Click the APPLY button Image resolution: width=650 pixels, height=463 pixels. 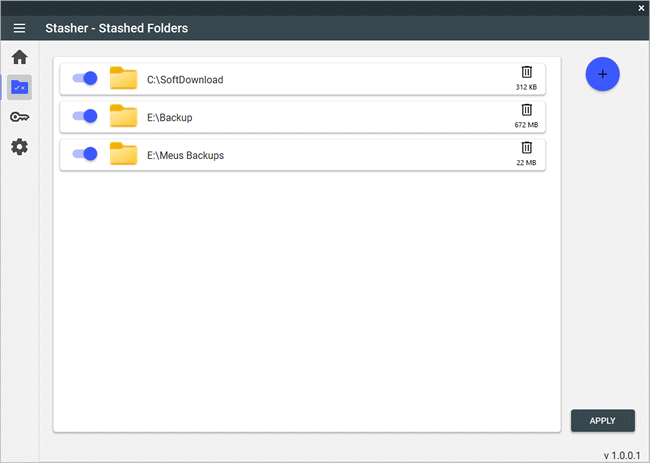(603, 421)
